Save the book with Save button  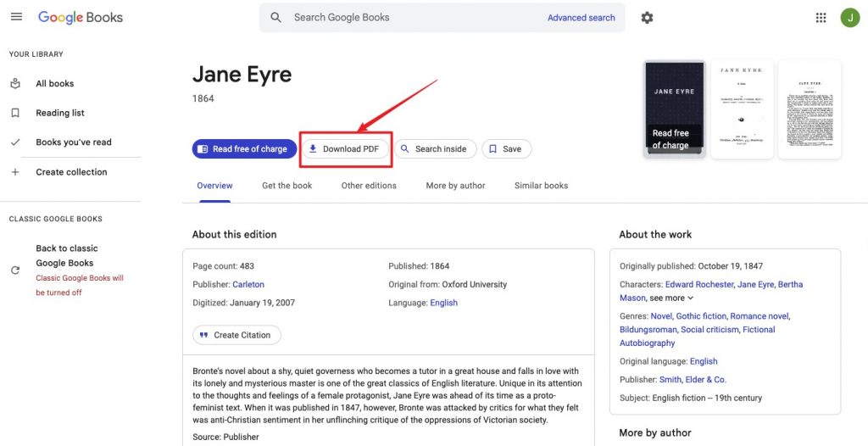pyautogui.click(x=507, y=149)
